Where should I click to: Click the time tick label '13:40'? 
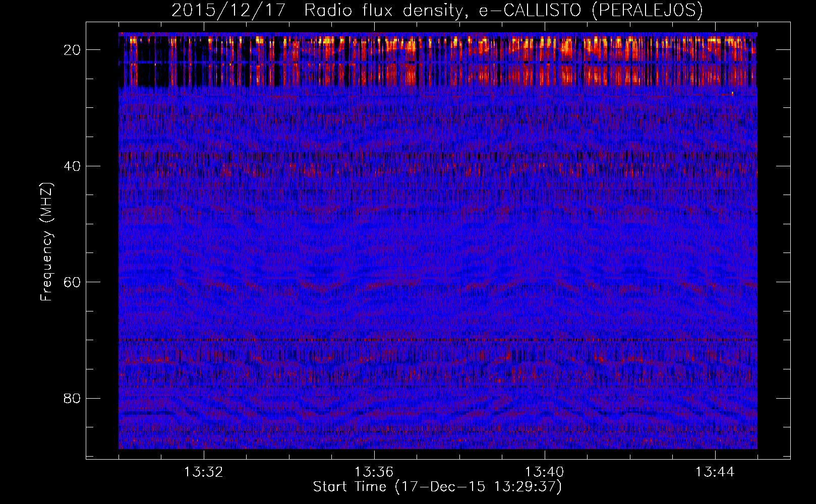[545, 472]
